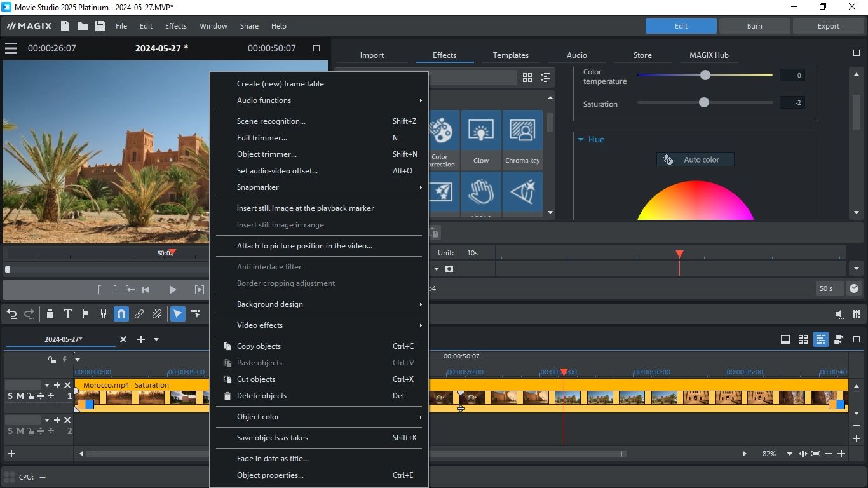The image size is (868, 488).
Task: Open the audio mixer icon
Action: 857,314
